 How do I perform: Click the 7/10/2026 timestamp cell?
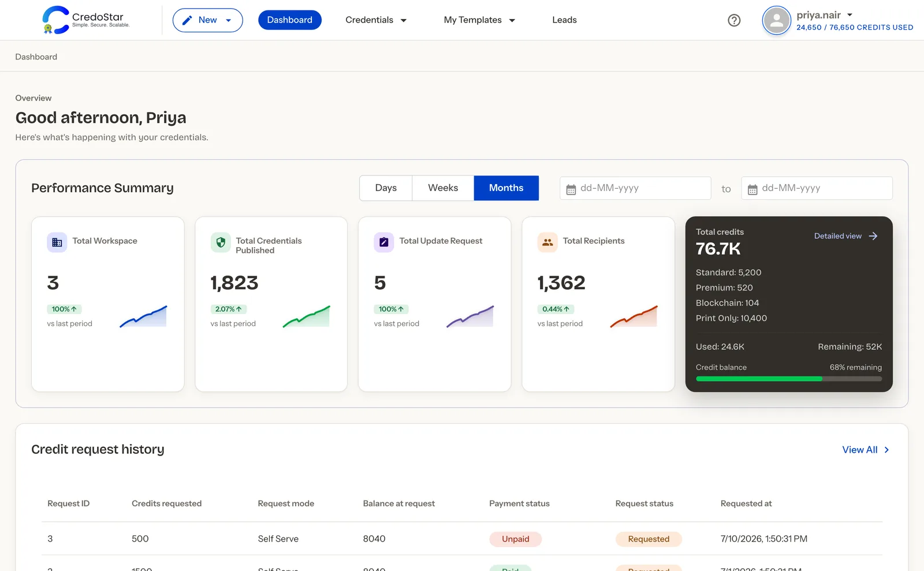click(x=764, y=539)
